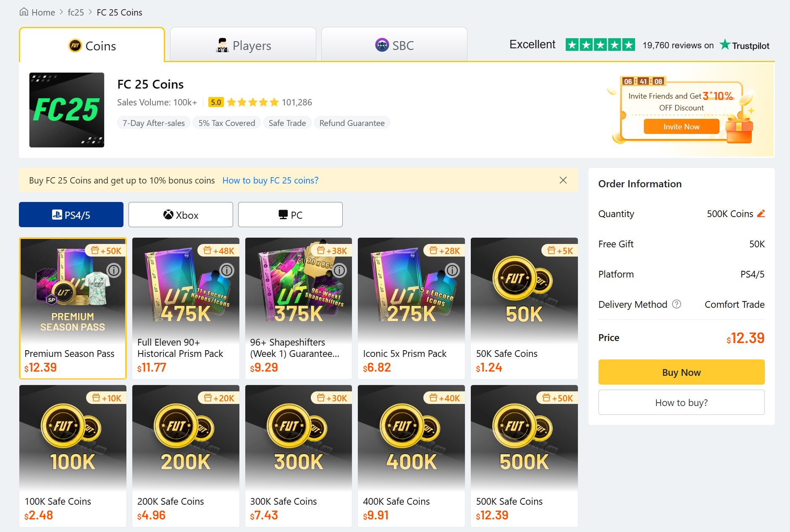Click the Trustpilot logo
The height and width of the screenshot is (532, 790).
[x=745, y=45]
